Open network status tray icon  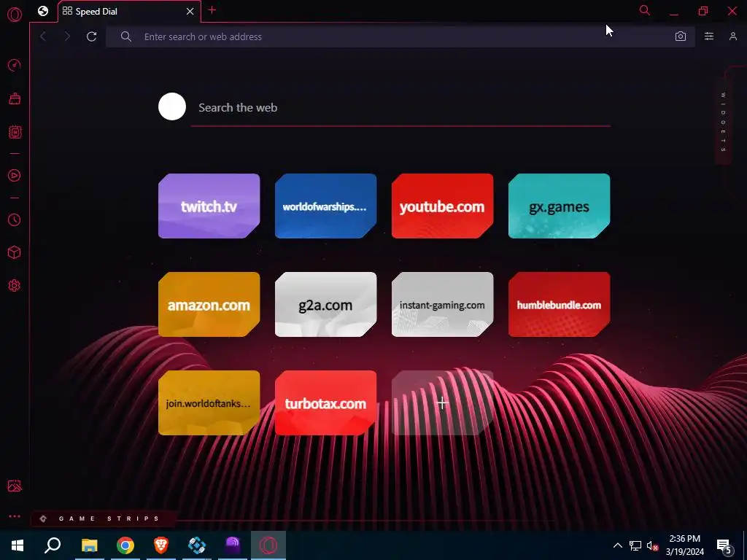point(635,545)
